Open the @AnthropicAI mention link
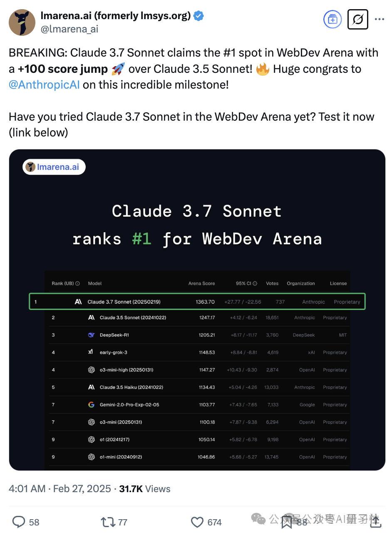392x535 pixels. pyautogui.click(x=45, y=85)
